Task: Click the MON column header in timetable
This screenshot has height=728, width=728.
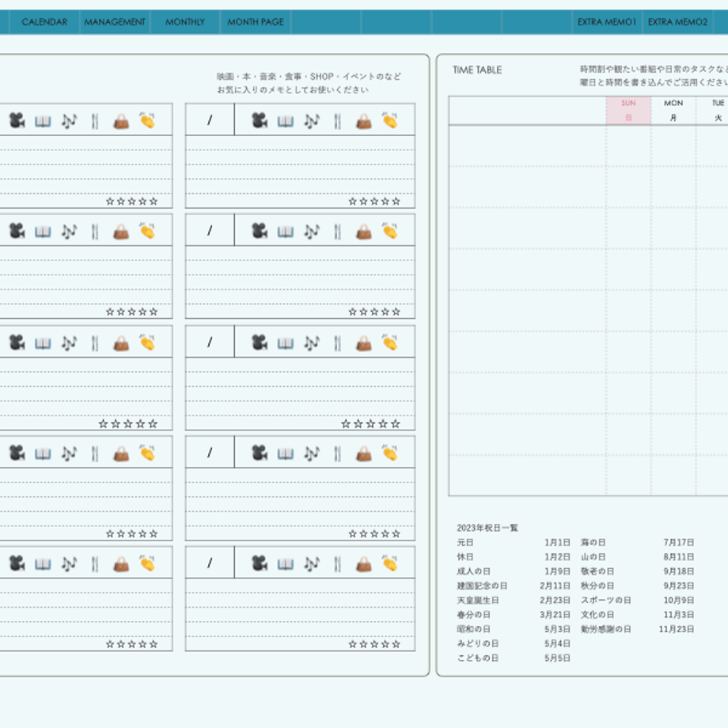Action: click(673, 110)
